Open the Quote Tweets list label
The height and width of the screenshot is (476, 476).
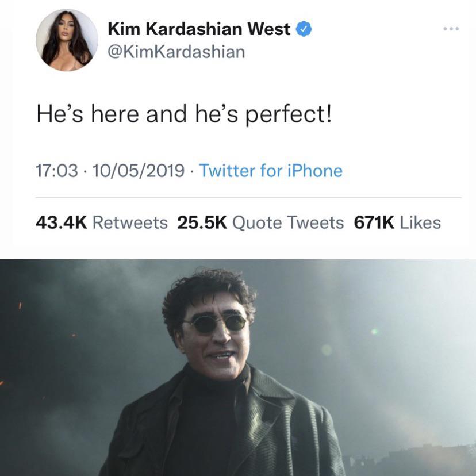288,222
